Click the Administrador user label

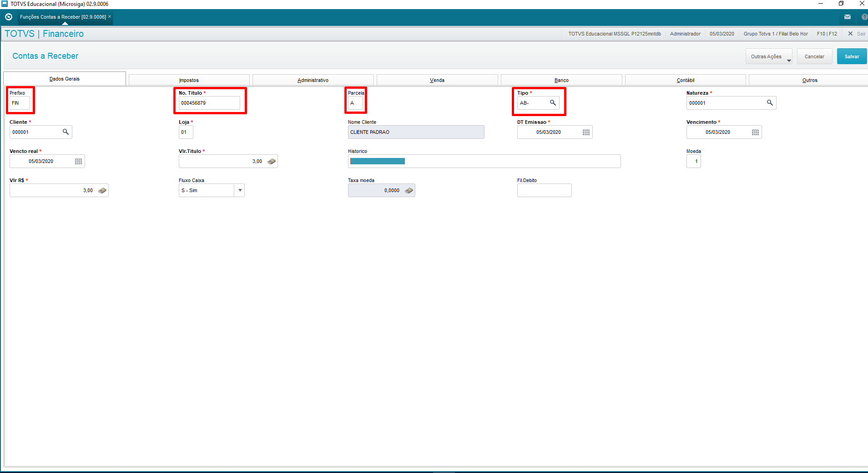coord(685,34)
